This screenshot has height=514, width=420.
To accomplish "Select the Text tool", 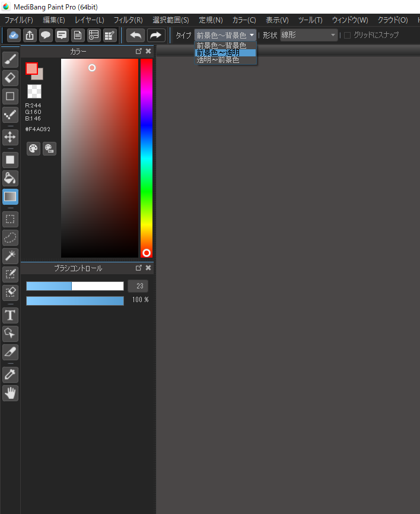I will (x=10, y=315).
